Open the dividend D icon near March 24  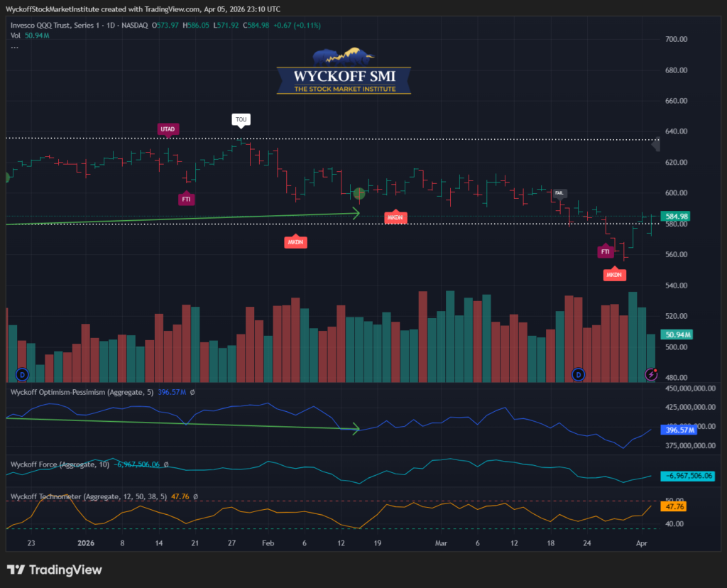[x=579, y=374]
